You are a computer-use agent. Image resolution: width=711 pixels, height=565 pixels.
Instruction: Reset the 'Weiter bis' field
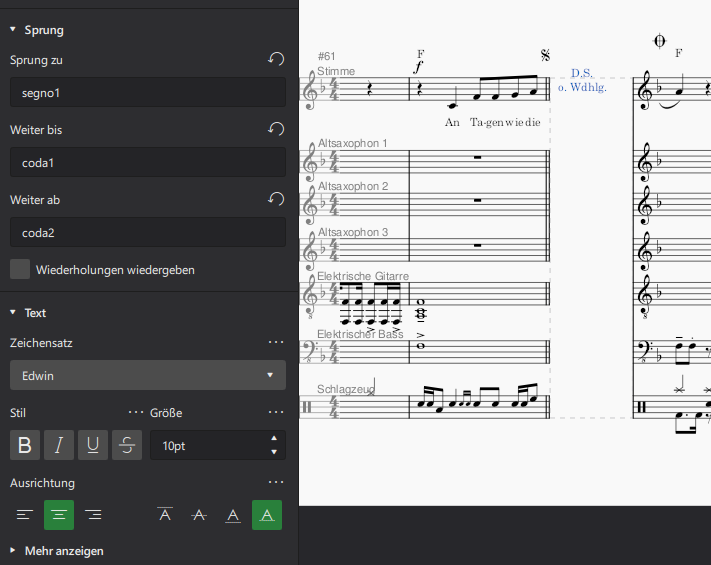click(x=276, y=130)
